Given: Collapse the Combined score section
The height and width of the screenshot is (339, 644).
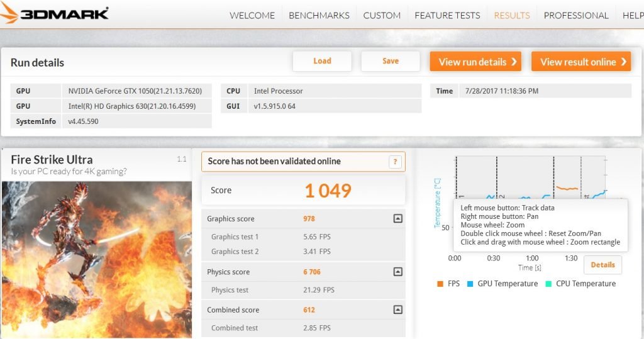Looking at the screenshot, I should (x=398, y=309).
